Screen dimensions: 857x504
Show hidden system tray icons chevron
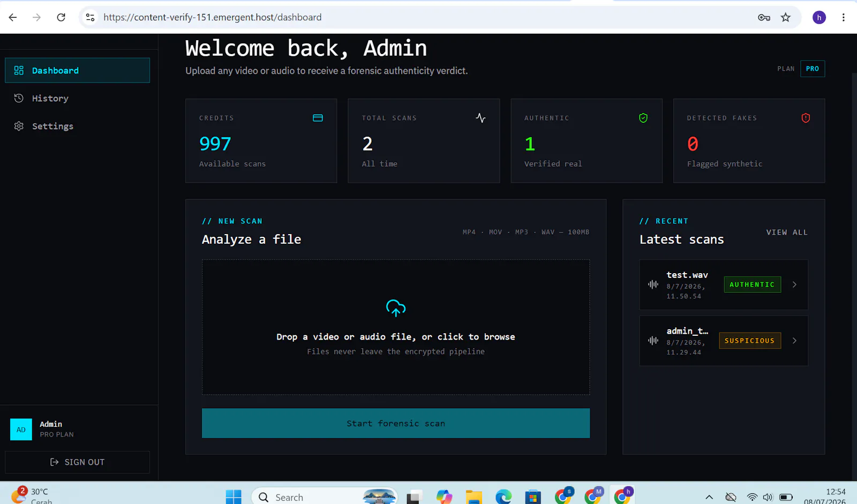pos(709,497)
